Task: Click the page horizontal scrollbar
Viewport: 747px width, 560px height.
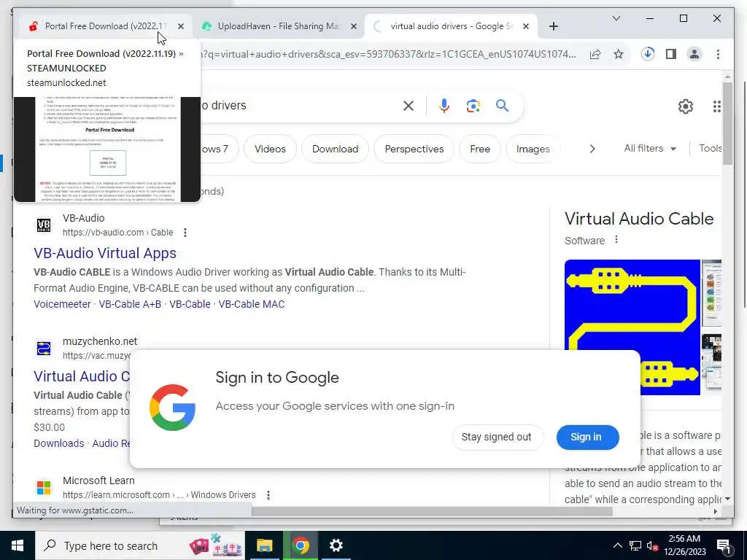Action: tap(431, 511)
